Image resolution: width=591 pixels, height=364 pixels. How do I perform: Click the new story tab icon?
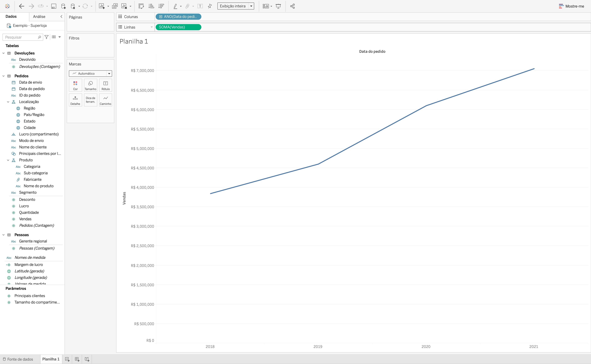pos(87,359)
